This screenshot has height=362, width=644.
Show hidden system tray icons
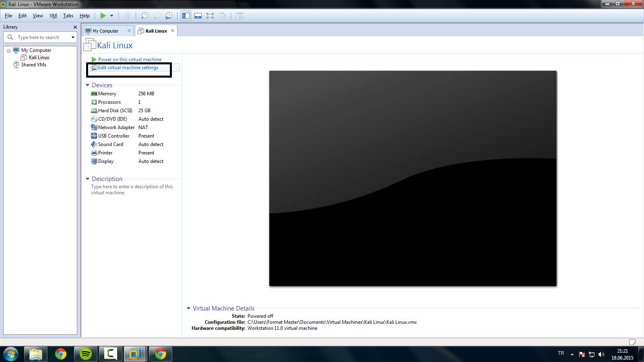(572, 354)
